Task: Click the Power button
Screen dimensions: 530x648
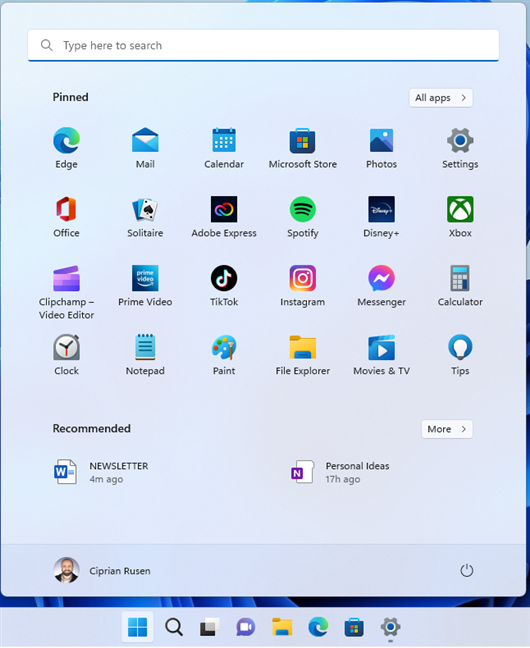Action: (x=466, y=570)
